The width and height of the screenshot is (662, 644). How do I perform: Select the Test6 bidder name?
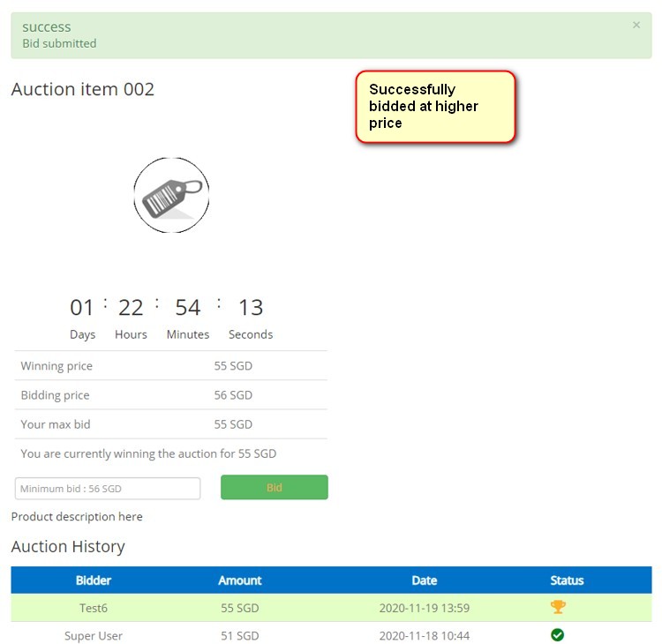[94, 608]
